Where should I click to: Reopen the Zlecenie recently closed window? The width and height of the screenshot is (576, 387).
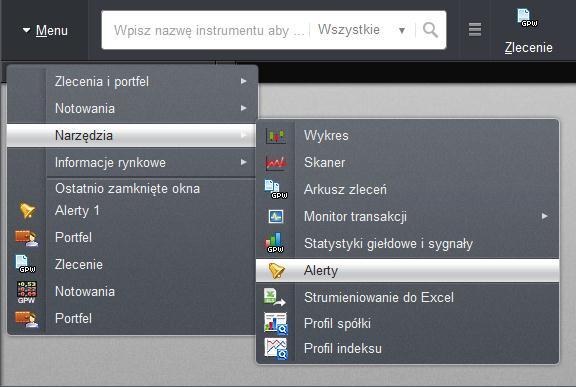(x=131, y=264)
